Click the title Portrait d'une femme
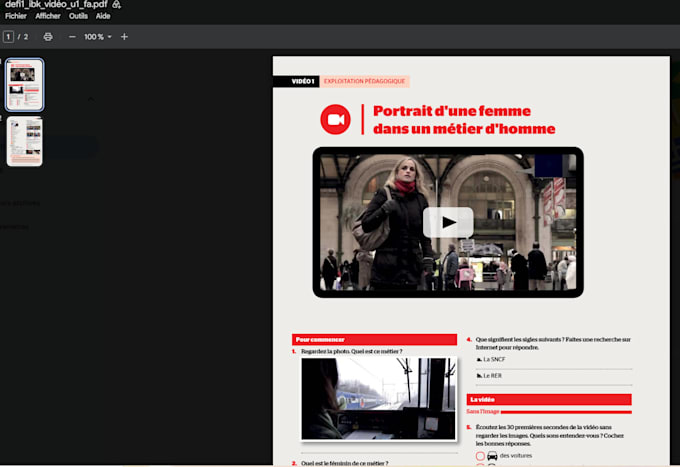 (x=451, y=111)
